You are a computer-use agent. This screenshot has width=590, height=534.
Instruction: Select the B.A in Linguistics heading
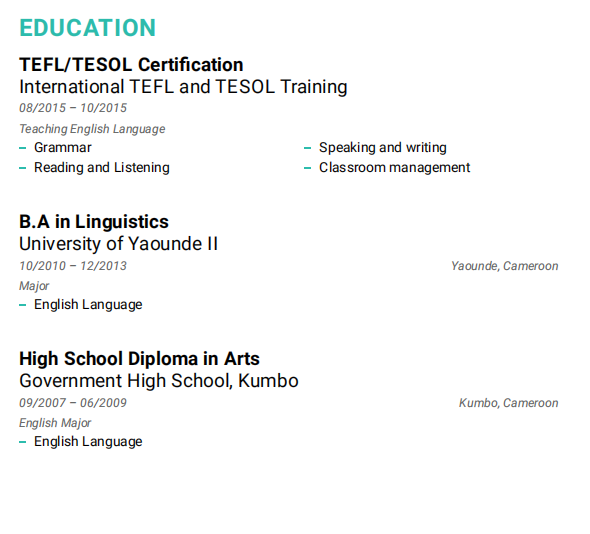[94, 222]
